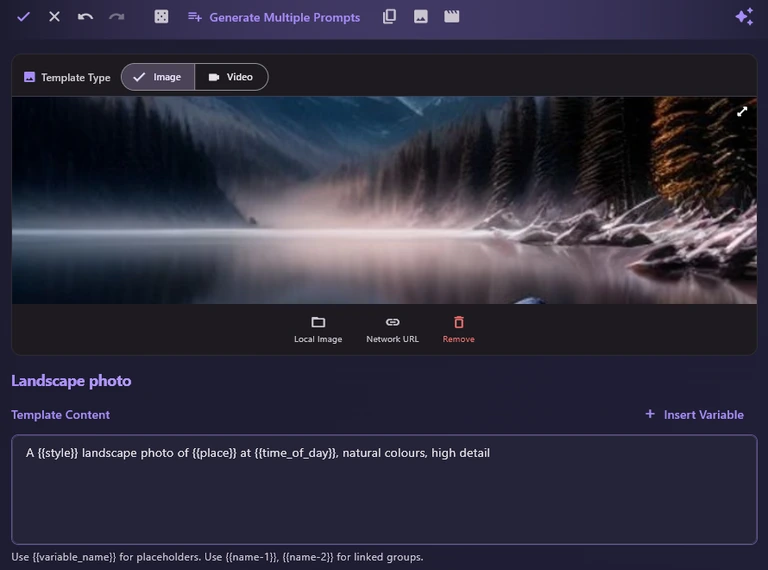This screenshot has width=768, height=570.
Task: Open the AI sparkle assistant icon
Action: (x=744, y=17)
